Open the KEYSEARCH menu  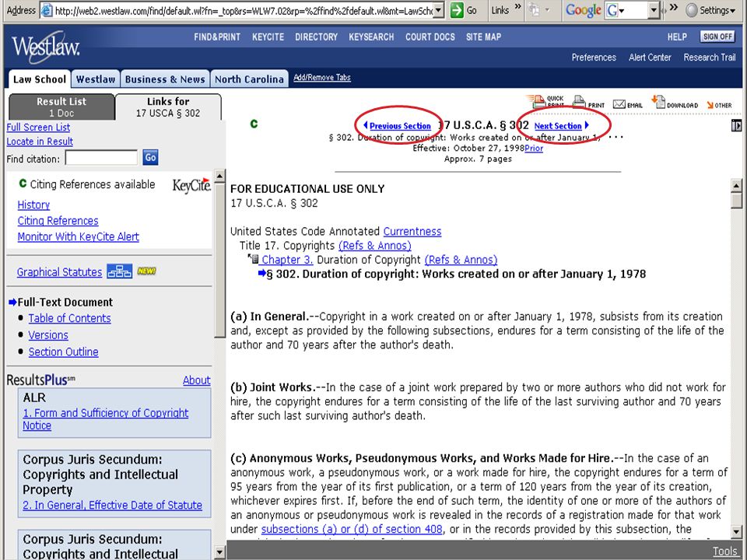click(x=371, y=37)
